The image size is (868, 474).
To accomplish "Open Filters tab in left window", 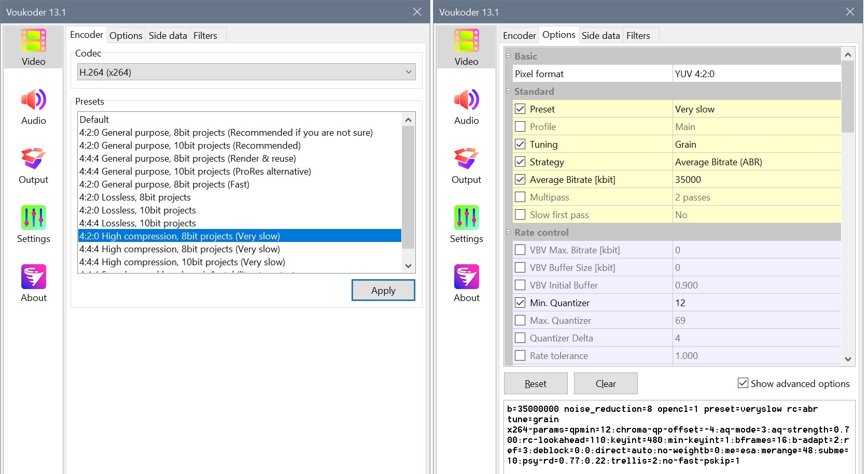I will point(205,35).
